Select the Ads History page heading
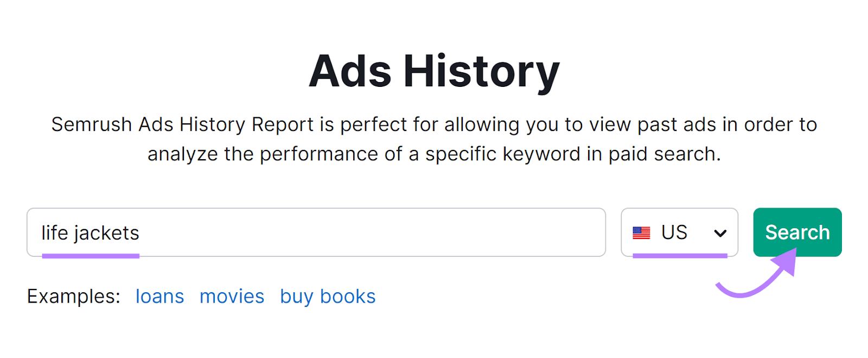The height and width of the screenshot is (358, 868). click(434, 70)
